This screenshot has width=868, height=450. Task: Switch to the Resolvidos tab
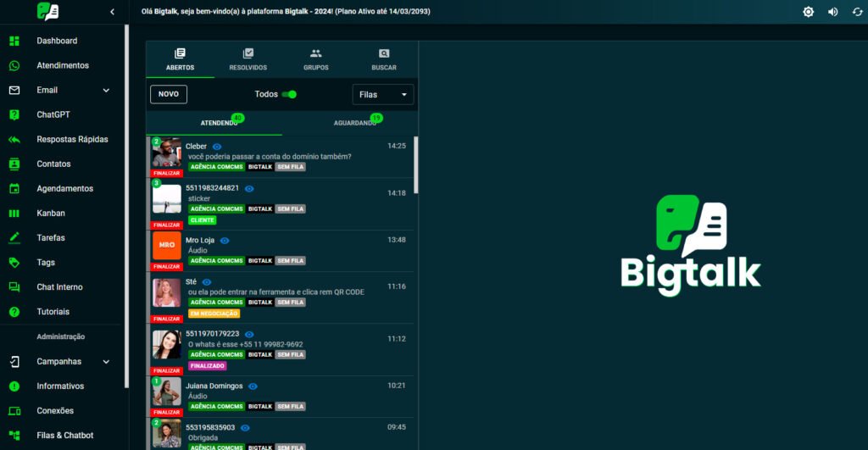pyautogui.click(x=248, y=59)
